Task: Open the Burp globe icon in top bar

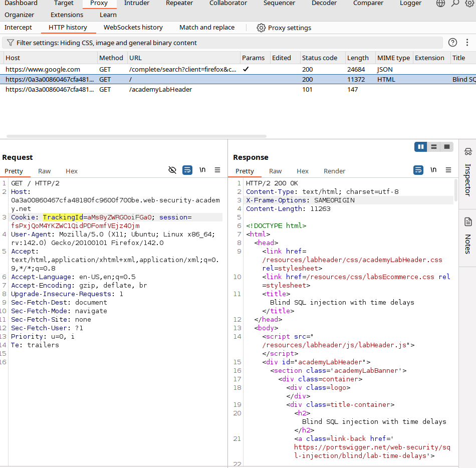Action: [x=440, y=4]
